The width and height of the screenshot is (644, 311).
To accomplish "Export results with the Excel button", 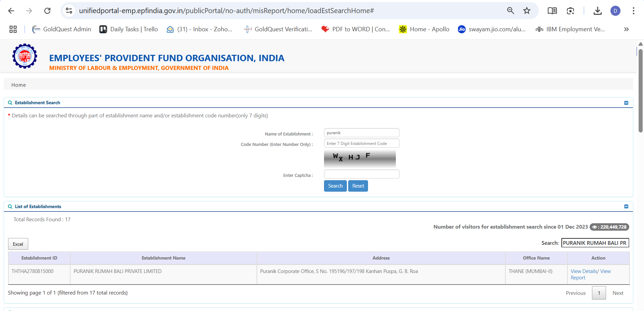I will point(18,244).
